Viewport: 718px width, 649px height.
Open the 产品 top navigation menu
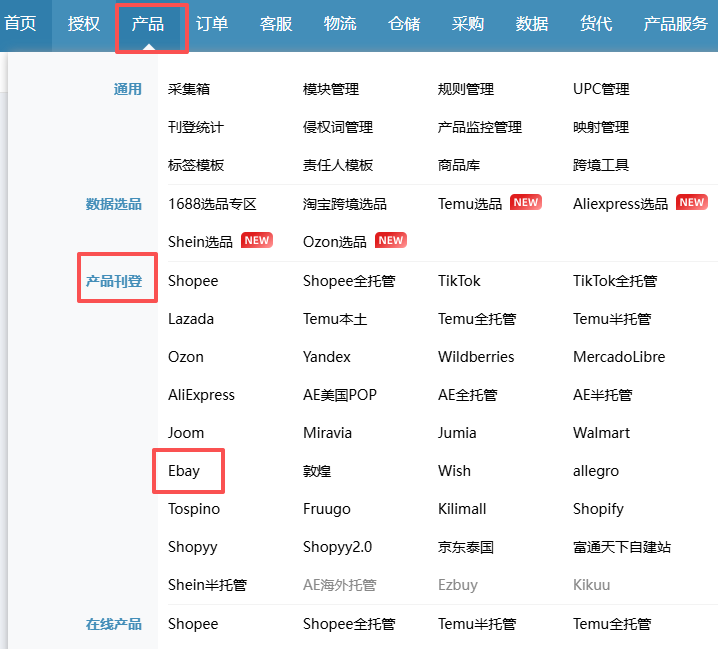click(148, 24)
